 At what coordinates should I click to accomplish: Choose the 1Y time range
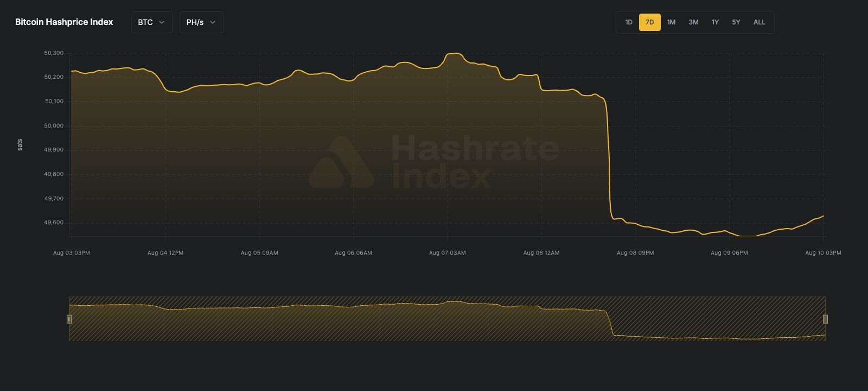[x=715, y=22]
